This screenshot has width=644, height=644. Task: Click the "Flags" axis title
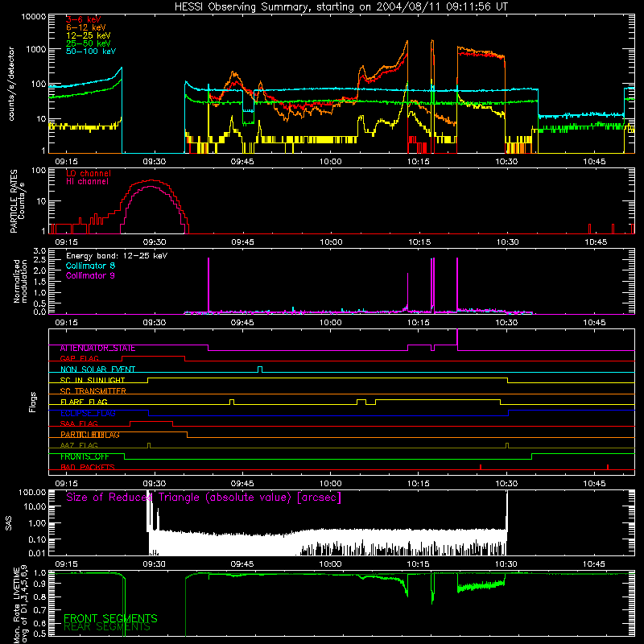(33, 402)
